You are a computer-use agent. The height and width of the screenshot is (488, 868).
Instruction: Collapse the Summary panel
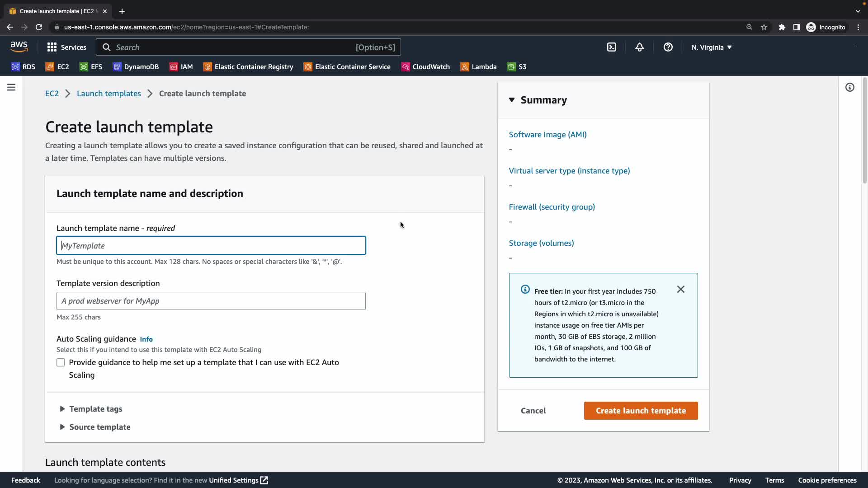[x=538, y=100]
